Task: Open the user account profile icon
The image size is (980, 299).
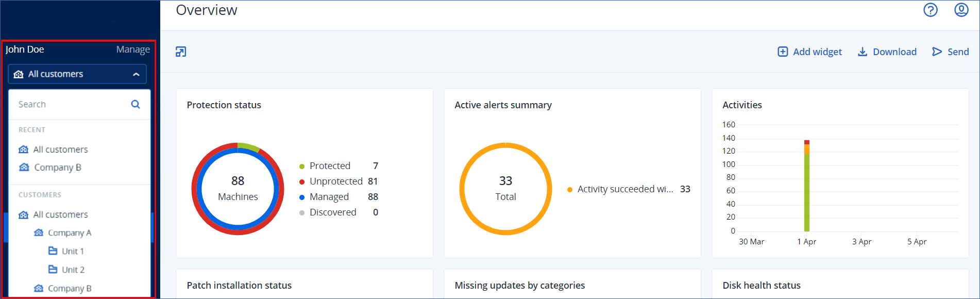Action: click(961, 10)
